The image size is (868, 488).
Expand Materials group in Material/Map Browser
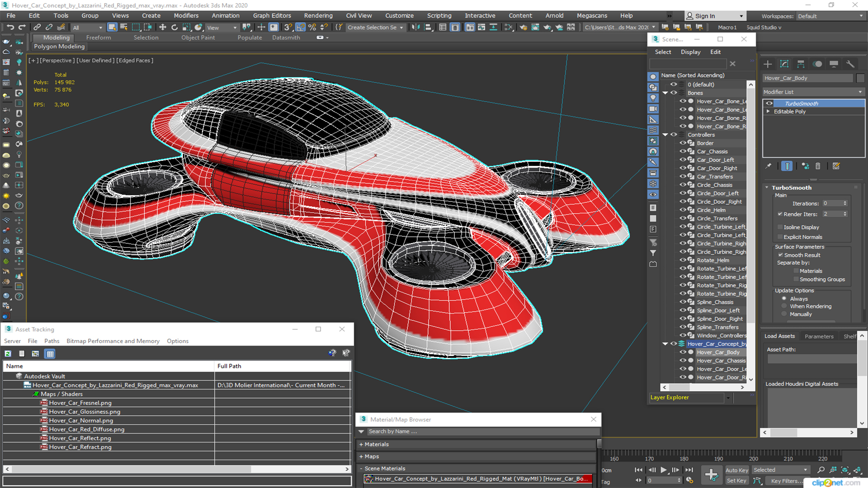[362, 445]
